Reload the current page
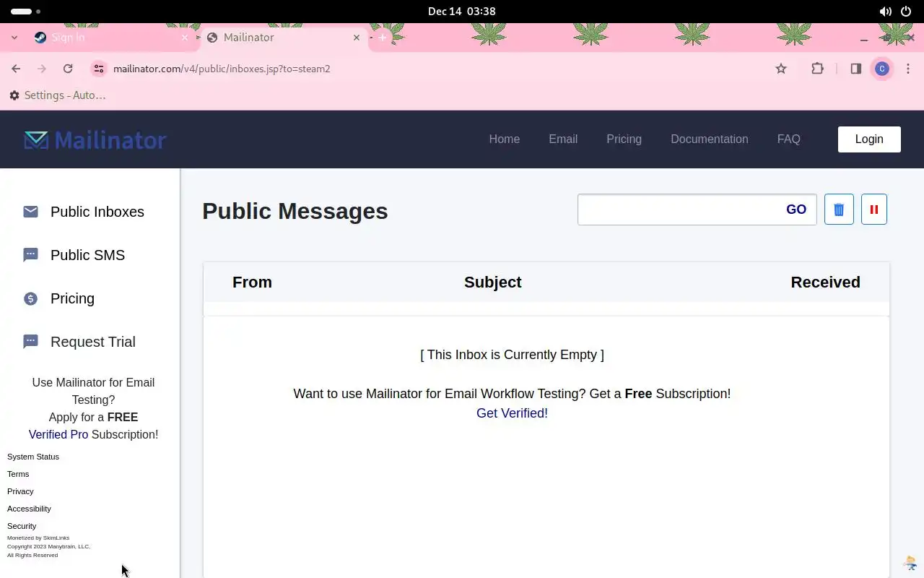Viewport: 924px width, 578px height. (68, 69)
